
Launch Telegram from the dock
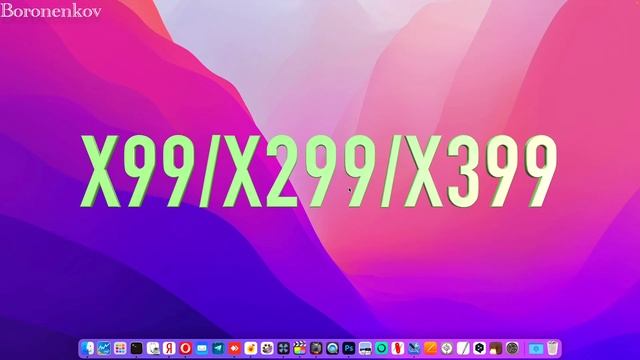[218, 348]
